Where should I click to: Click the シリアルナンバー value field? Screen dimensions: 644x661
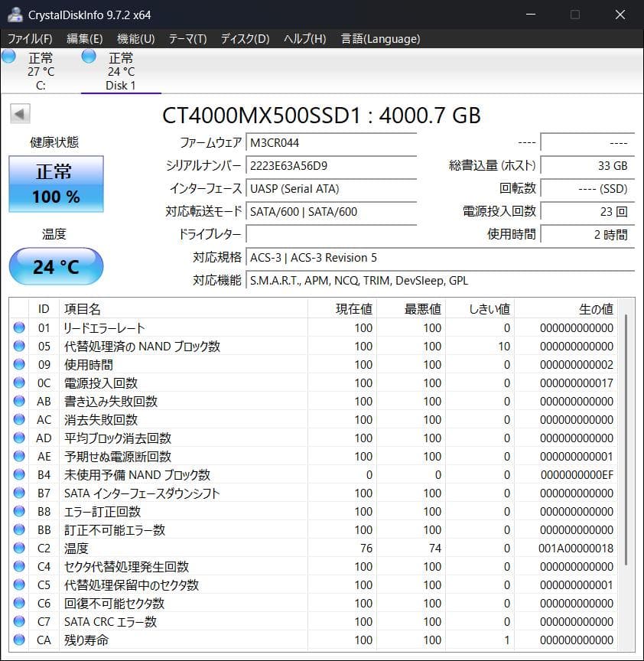331,165
